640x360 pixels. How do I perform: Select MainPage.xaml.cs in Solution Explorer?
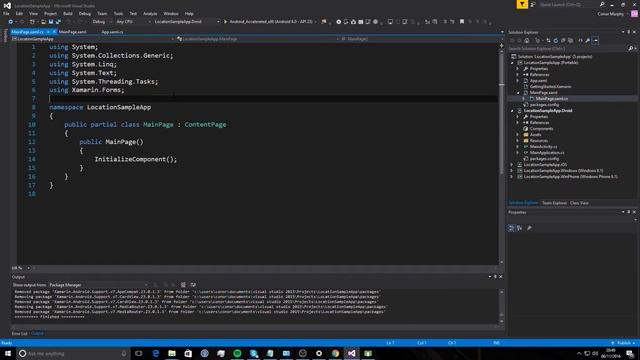pos(551,99)
